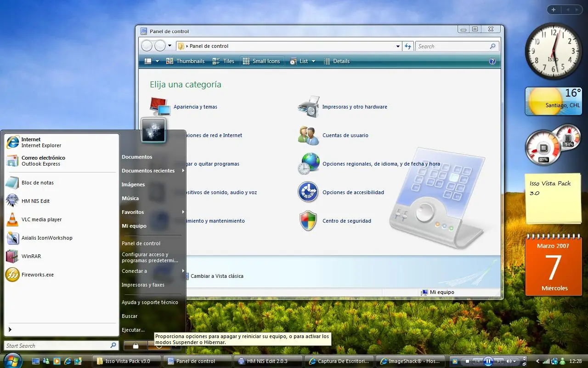Click the user picture atop the Start menu
Screen dimensions: 588x368
coord(153,131)
